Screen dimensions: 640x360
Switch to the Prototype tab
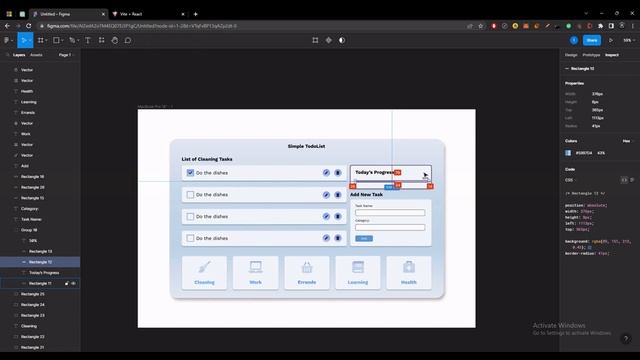pyautogui.click(x=591, y=55)
